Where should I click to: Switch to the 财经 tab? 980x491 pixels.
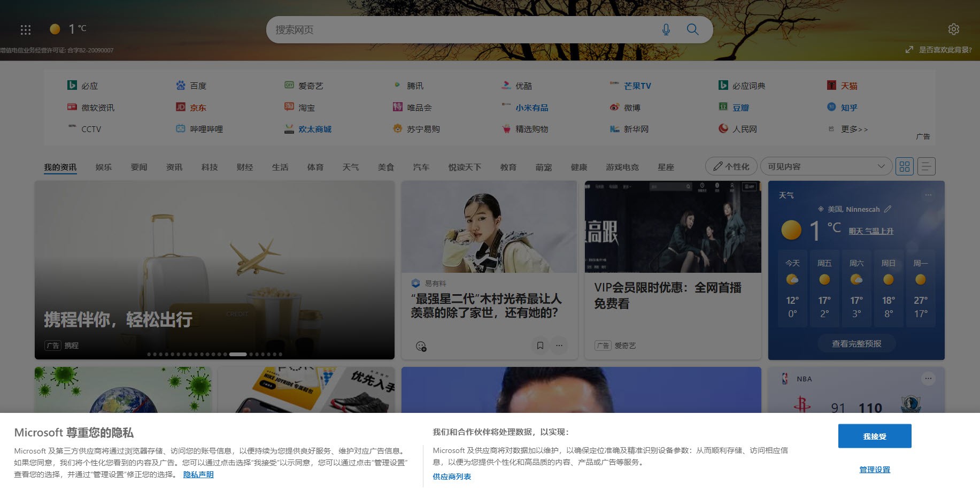pos(245,167)
